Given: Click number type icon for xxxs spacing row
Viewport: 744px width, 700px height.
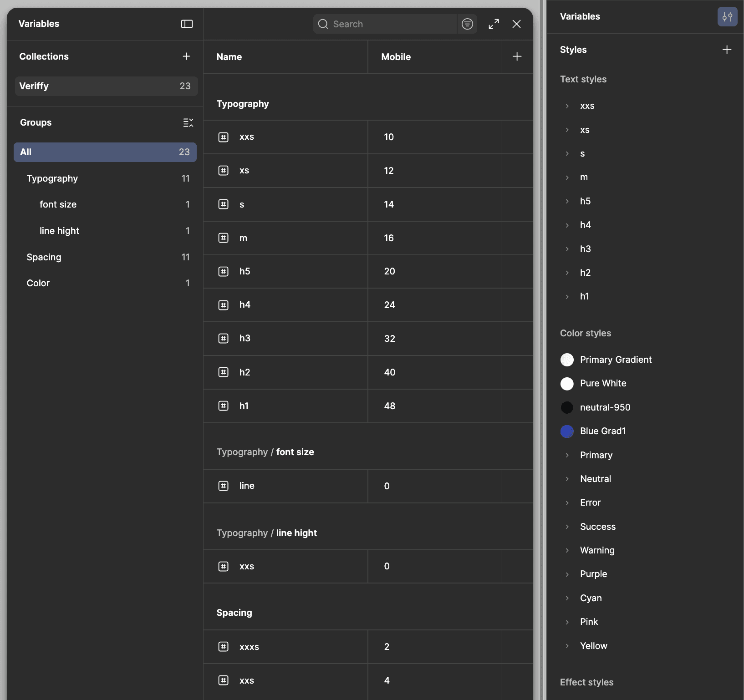Looking at the screenshot, I should coord(223,647).
